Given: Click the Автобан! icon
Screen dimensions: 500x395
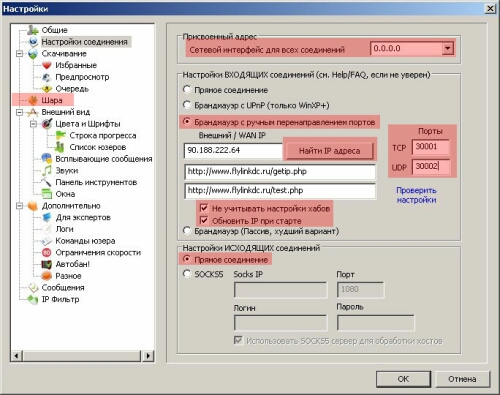Looking at the screenshot, I should [47, 264].
